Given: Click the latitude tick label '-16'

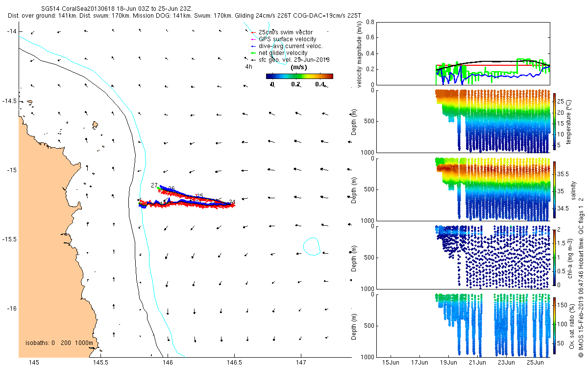Looking at the screenshot, I should click(x=11, y=309).
